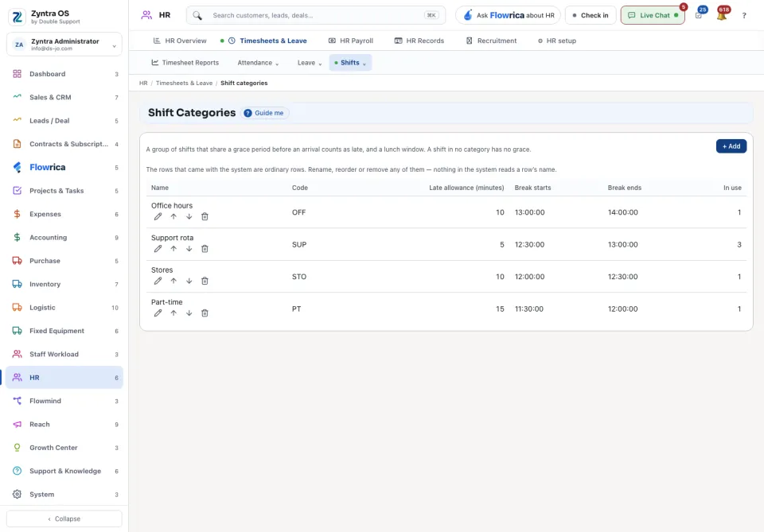The width and height of the screenshot is (764, 532).
Task: Click Ask Flowrica about HR
Action: (x=509, y=16)
